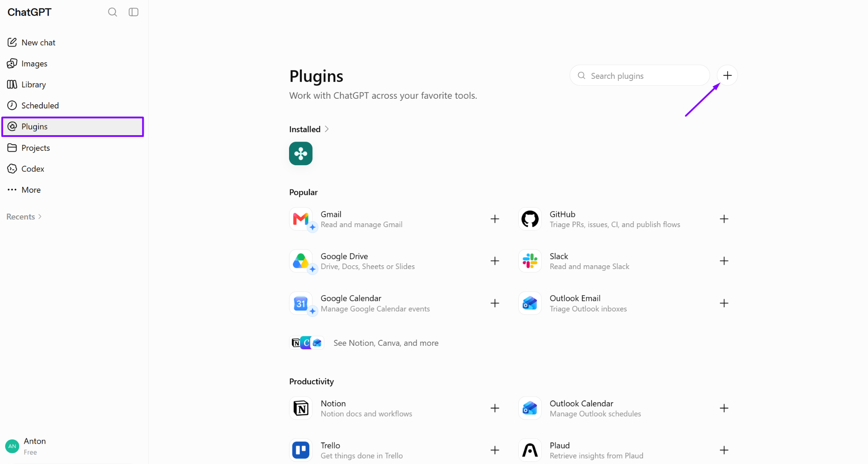
Task: Click the Trello logo icon
Action: (301, 450)
